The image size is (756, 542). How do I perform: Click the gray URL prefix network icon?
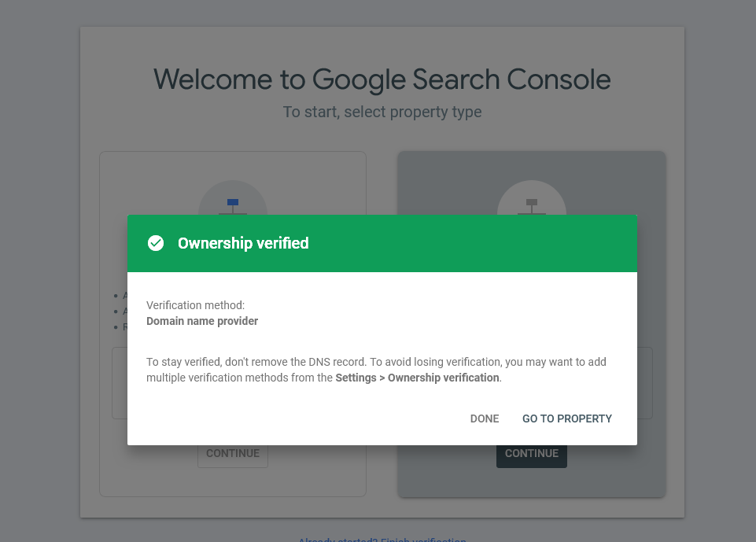pos(532,206)
